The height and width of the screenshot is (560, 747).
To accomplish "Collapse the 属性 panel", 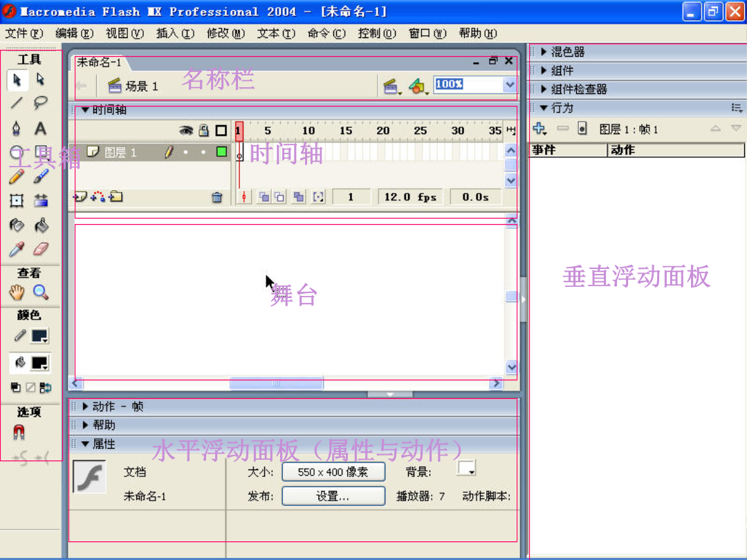I will pos(85,444).
